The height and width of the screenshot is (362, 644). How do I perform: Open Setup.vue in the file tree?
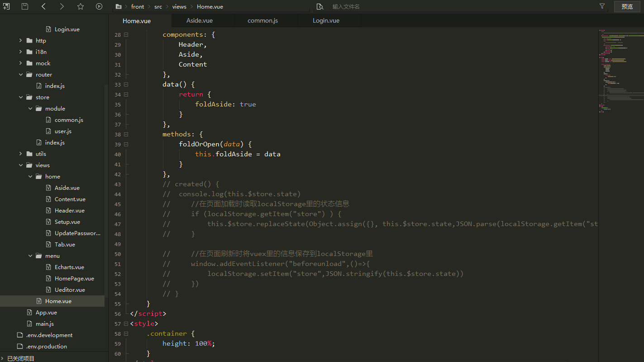click(67, 222)
